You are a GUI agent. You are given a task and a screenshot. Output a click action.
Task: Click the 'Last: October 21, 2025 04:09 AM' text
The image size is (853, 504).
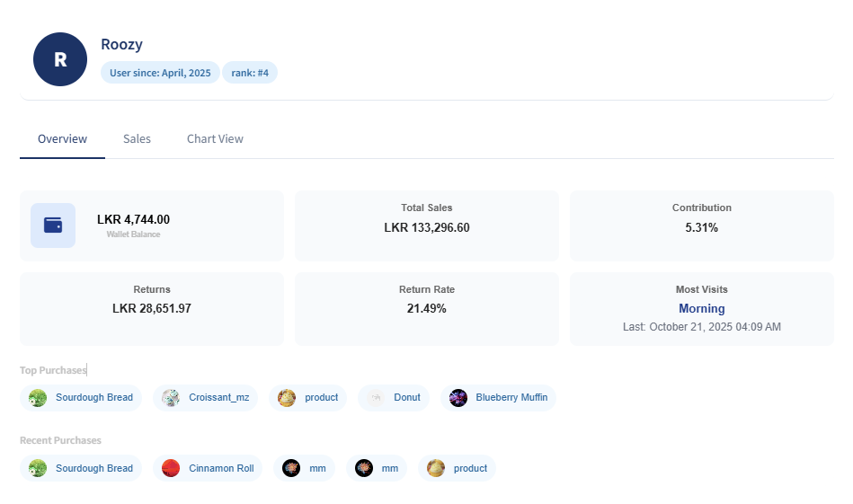(702, 327)
